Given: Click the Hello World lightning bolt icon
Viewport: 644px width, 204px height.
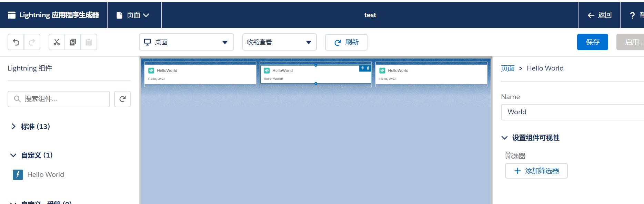Looking at the screenshot, I should click(18, 175).
